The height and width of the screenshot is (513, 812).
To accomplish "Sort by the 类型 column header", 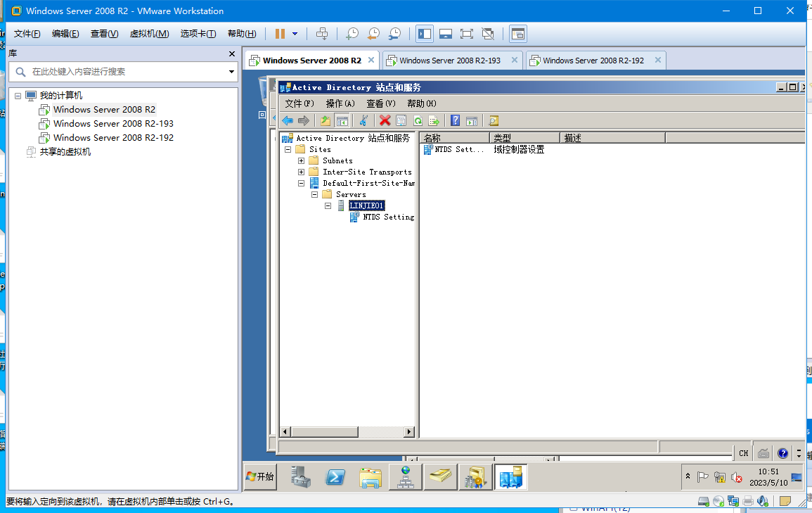I will click(x=524, y=138).
